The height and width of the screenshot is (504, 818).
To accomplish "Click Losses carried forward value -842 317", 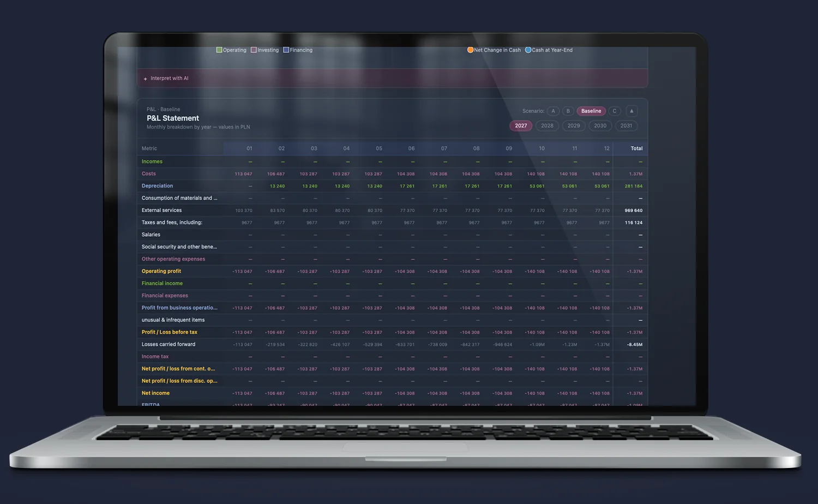I will [x=470, y=345].
